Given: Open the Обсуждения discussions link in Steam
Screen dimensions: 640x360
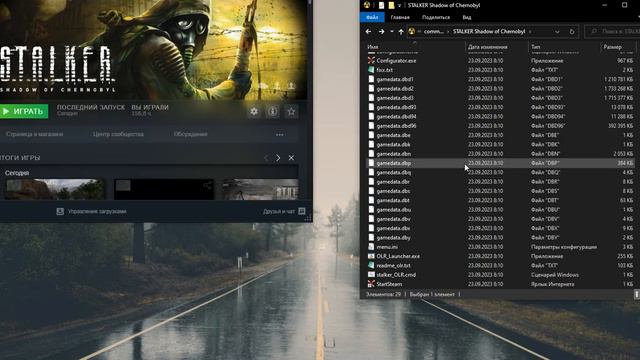Looking at the screenshot, I should 190,134.
